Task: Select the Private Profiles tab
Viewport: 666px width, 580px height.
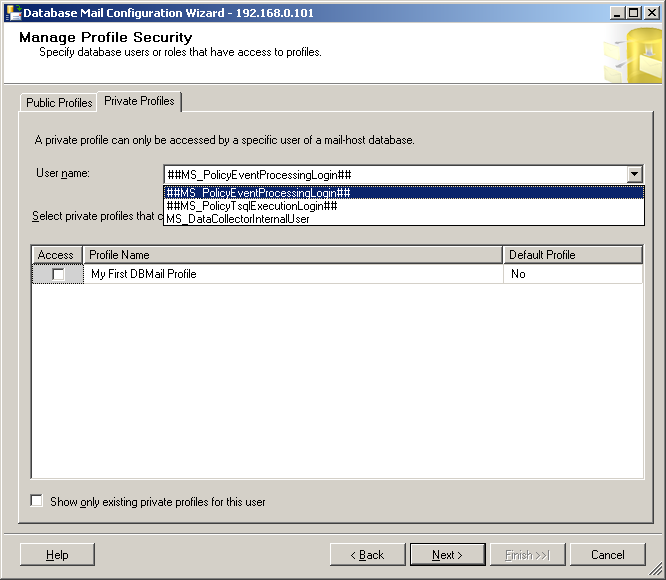Action: pos(139,101)
